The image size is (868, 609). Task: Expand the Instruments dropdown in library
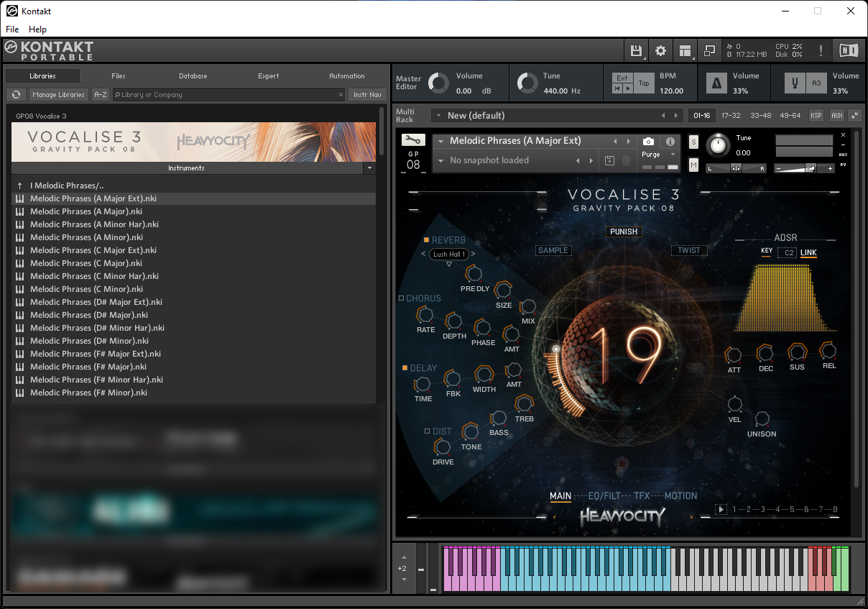click(x=369, y=168)
